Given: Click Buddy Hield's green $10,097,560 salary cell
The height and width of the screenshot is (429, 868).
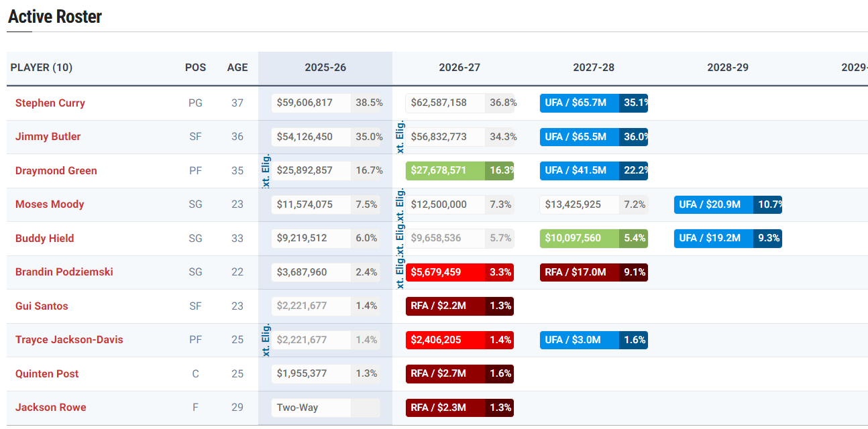Looking at the screenshot, I should pyautogui.click(x=580, y=239).
